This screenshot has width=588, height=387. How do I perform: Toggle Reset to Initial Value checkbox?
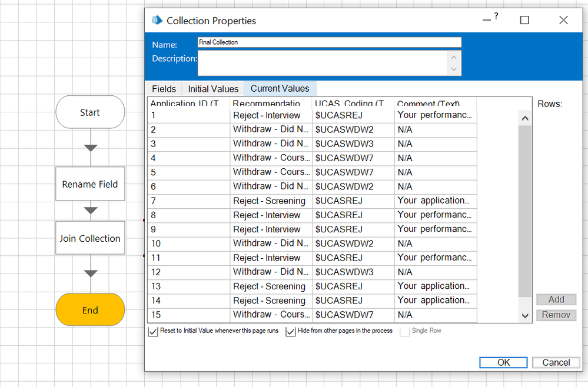tap(153, 332)
